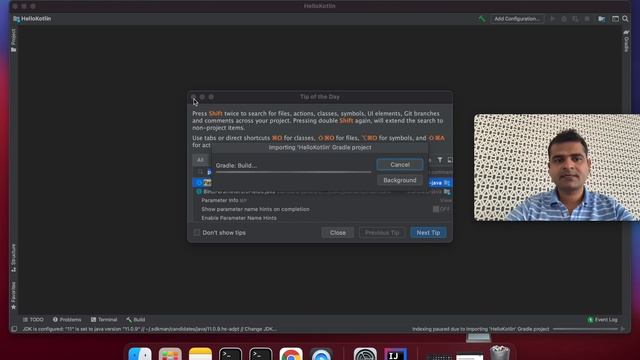Send Gradle import to Background

(x=400, y=180)
